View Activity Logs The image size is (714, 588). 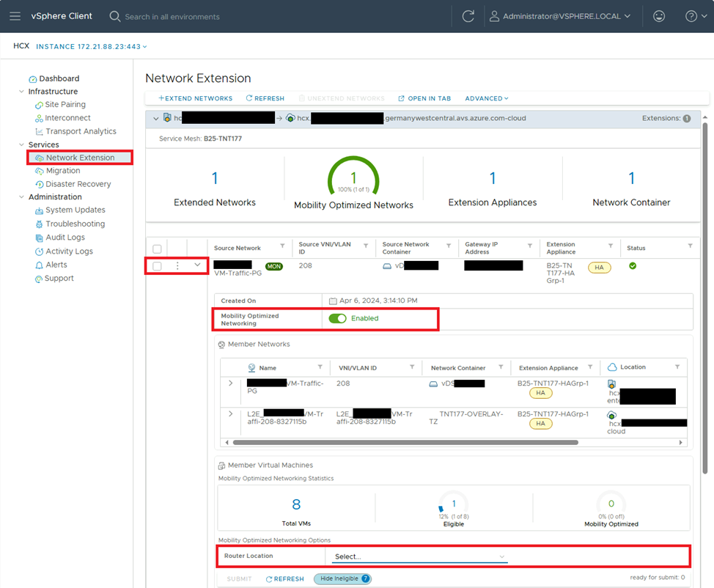69,251
